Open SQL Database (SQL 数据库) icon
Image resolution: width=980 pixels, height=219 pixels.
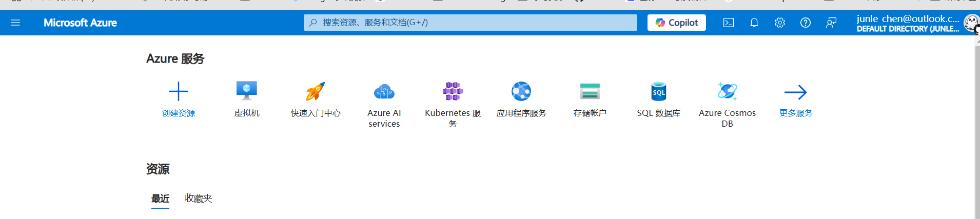[659, 92]
